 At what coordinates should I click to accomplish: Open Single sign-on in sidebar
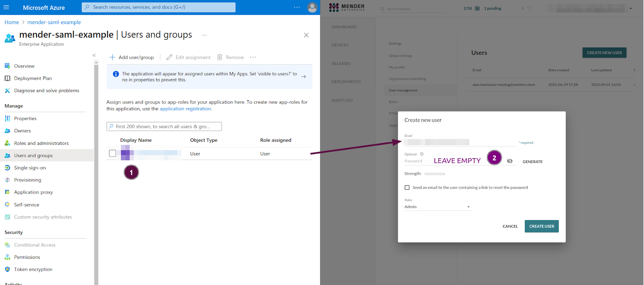click(x=30, y=168)
